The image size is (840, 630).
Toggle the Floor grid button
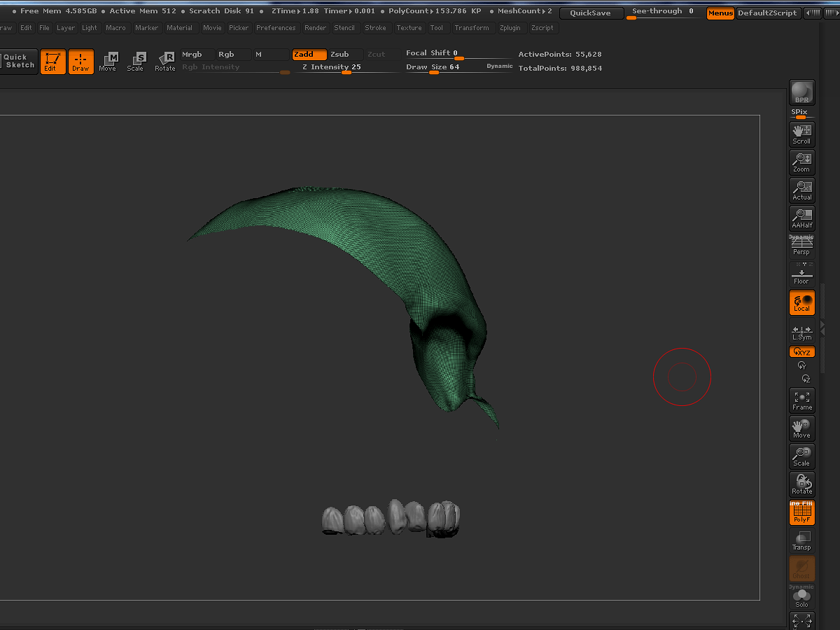click(x=801, y=274)
